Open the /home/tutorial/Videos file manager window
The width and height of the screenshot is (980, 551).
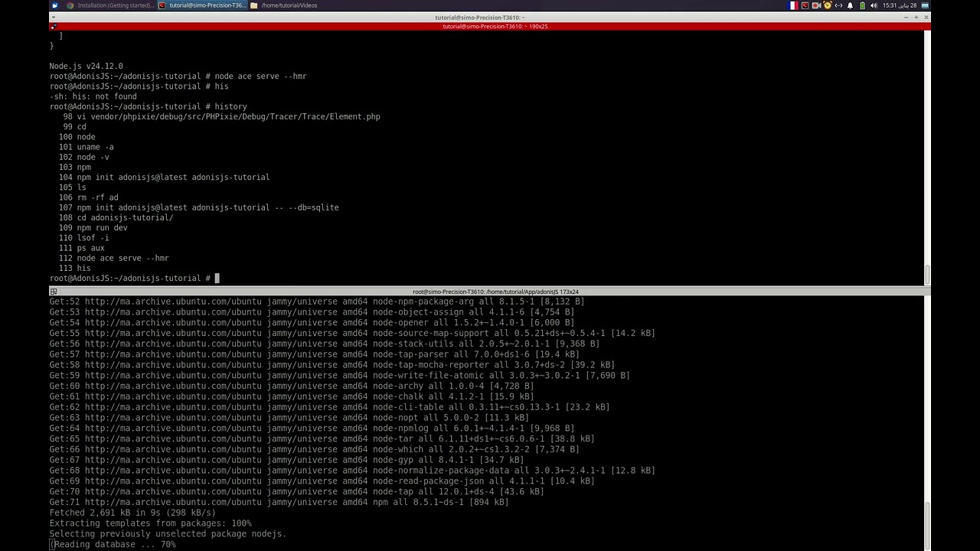284,5
